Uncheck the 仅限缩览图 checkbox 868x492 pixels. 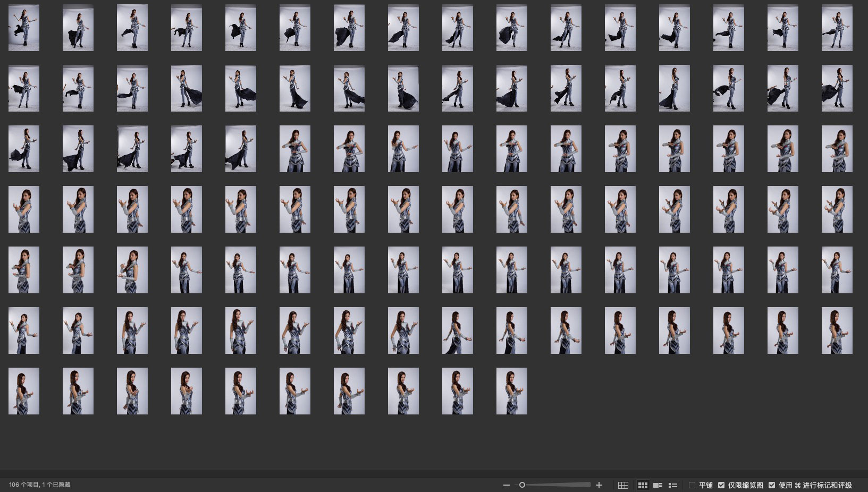tap(721, 485)
